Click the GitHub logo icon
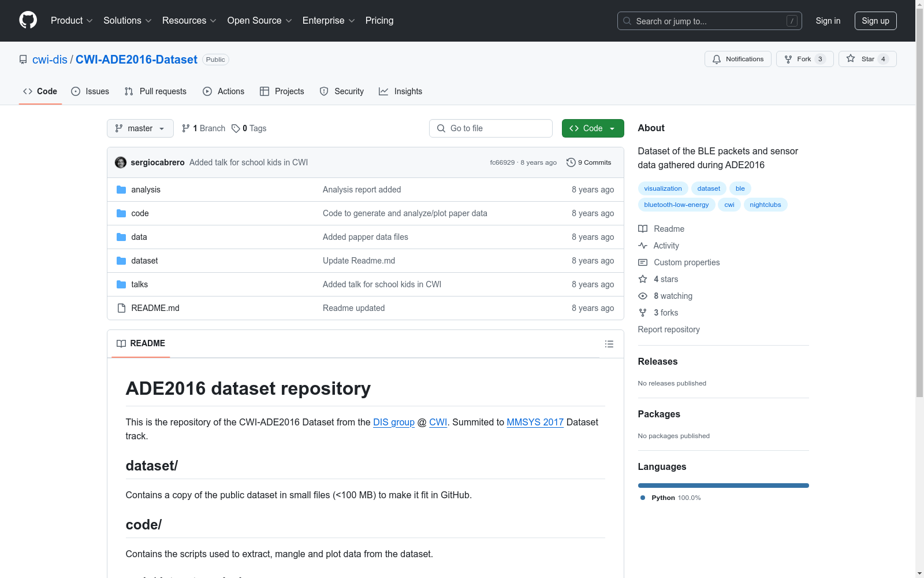Screen dimensions: 924x578 pyautogui.click(x=28, y=20)
